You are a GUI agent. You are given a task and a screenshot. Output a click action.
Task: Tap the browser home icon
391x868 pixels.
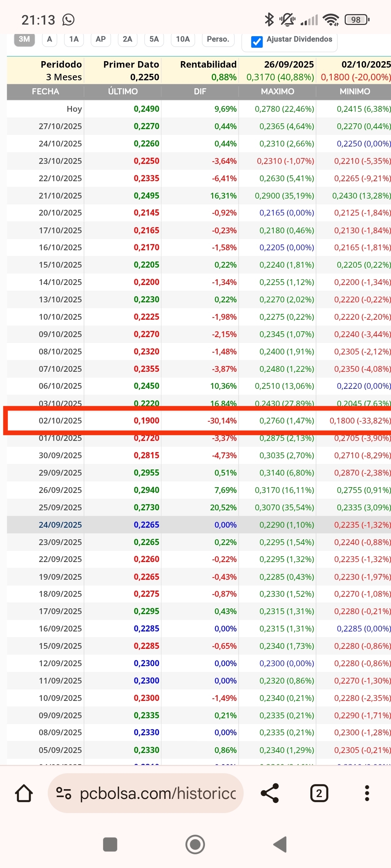[24, 793]
